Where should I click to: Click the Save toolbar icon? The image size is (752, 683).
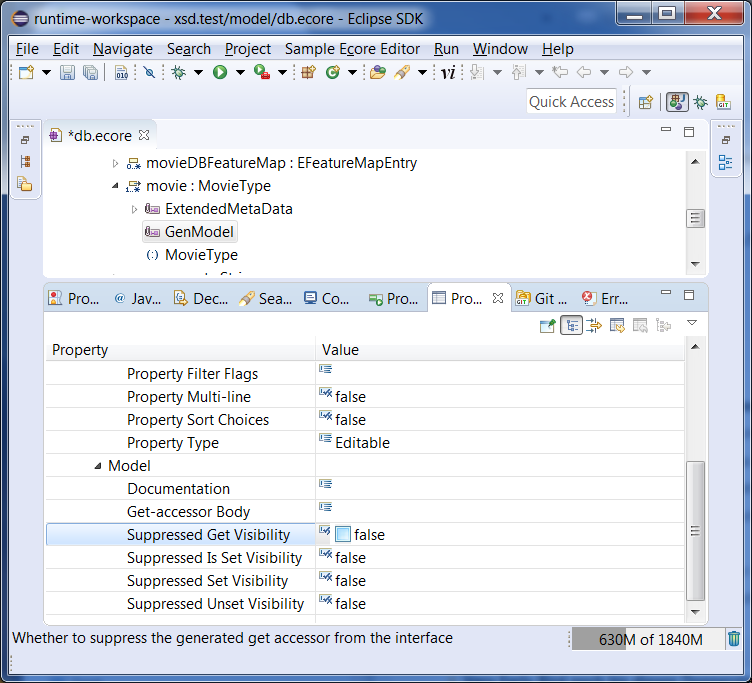(x=67, y=72)
